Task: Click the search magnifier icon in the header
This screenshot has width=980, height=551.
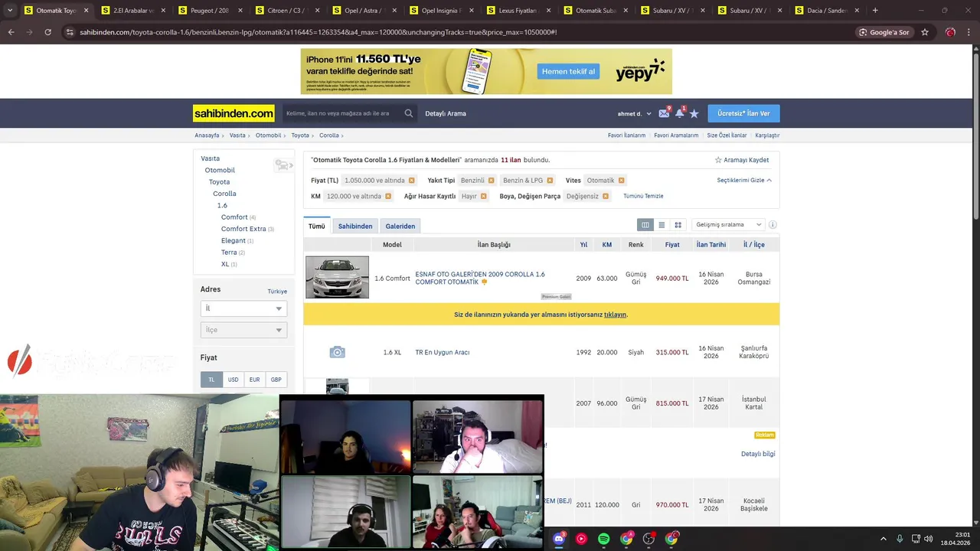Action: point(409,113)
